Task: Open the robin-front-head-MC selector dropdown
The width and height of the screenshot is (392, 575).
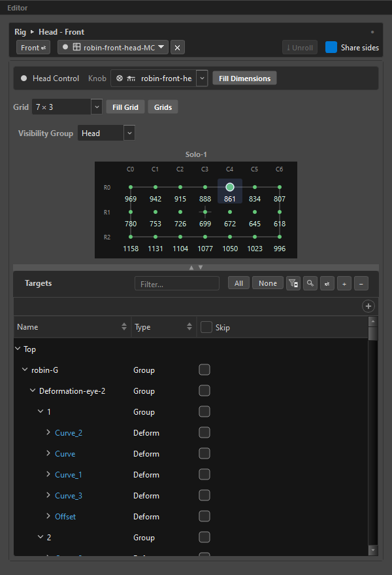Action: (x=161, y=47)
